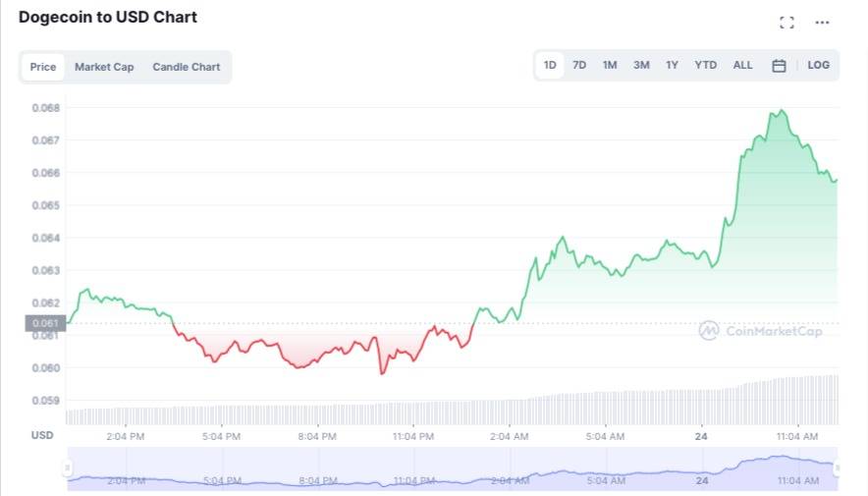Open the calendar date range picker
Image resolution: width=868 pixels, height=496 pixels.
click(779, 66)
